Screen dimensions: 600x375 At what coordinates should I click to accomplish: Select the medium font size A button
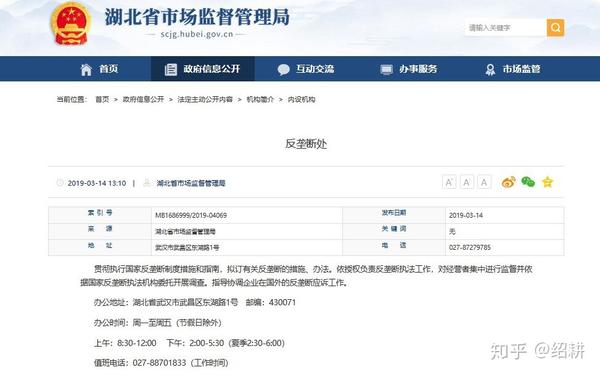(x=466, y=182)
